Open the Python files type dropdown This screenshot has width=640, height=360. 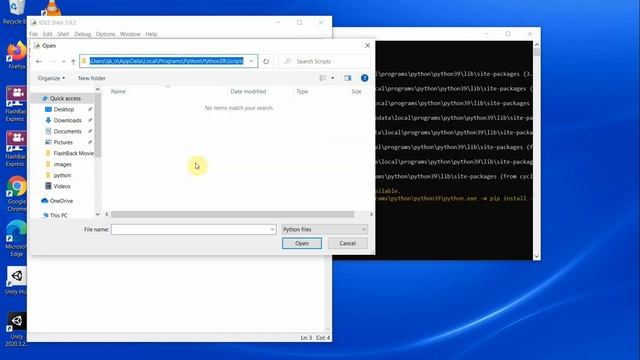tap(324, 229)
